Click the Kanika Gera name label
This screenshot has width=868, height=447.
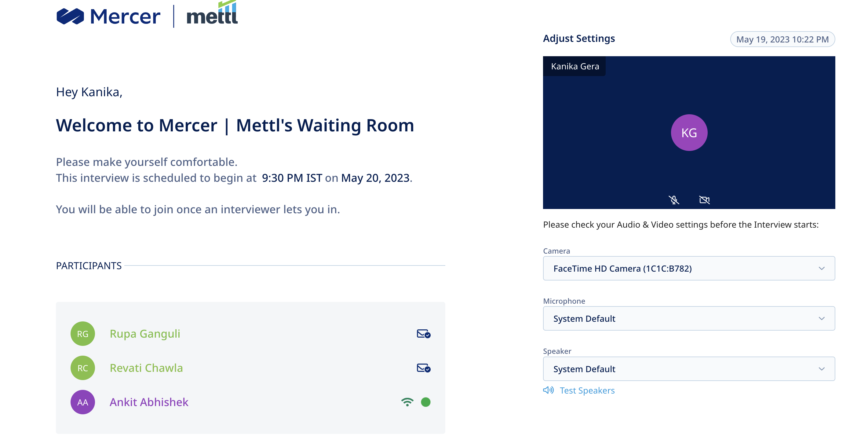point(575,66)
